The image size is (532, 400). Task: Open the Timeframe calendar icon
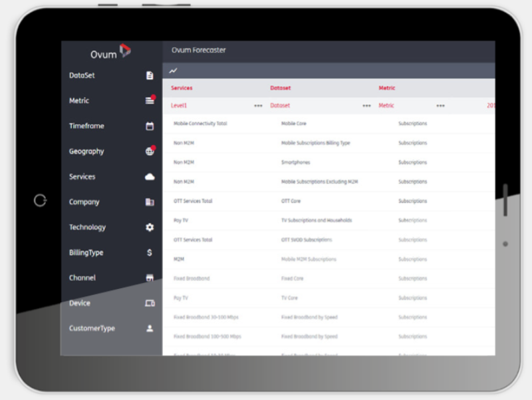[x=150, y=126]
